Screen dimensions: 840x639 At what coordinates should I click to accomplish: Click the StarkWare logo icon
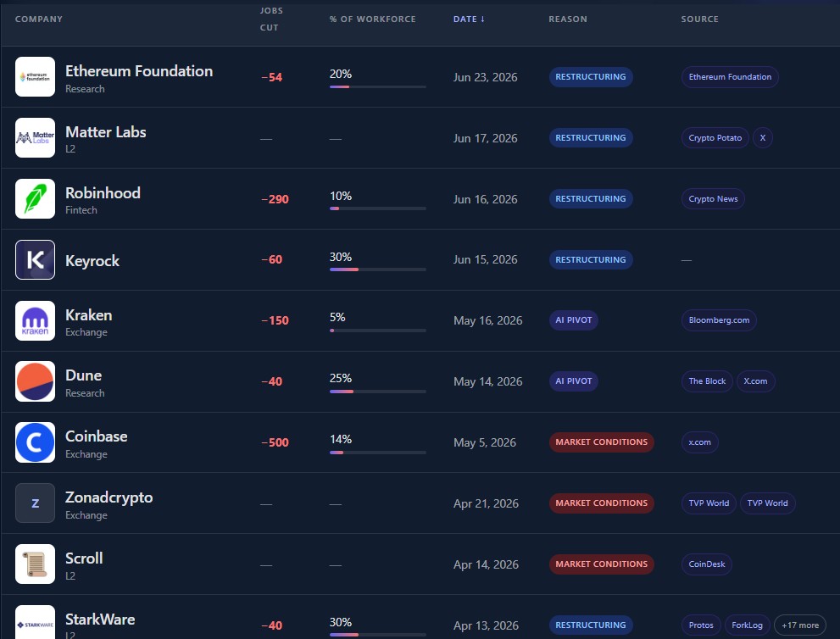[35, 622]
